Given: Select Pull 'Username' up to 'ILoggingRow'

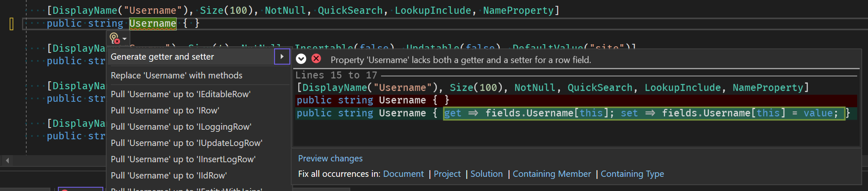Looking at the screenshot, I should point(181,127).
